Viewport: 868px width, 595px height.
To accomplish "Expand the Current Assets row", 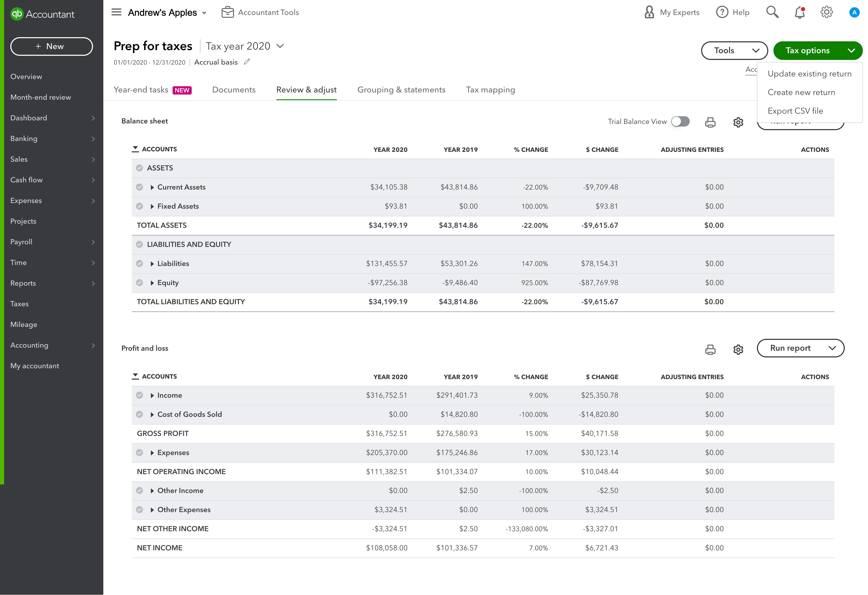I will tap(152, 187).
